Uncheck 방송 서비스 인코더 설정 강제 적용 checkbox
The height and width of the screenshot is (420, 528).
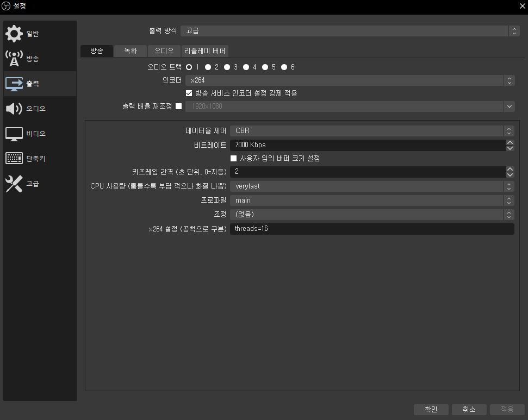189,93
